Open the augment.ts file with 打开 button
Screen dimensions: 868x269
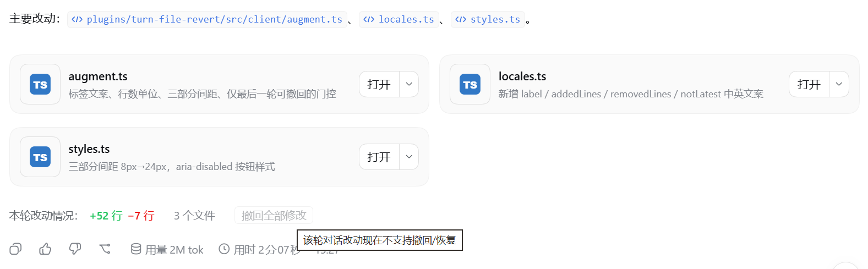[379, 84]
